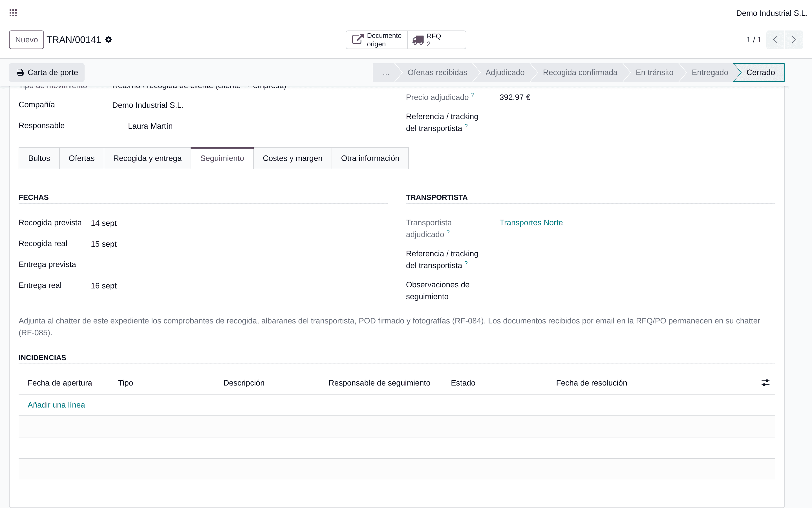Viewport: 812px width, 508px height.
Task: Click the Responsable field Laura Martín
Action: click(x=150, y=126)
